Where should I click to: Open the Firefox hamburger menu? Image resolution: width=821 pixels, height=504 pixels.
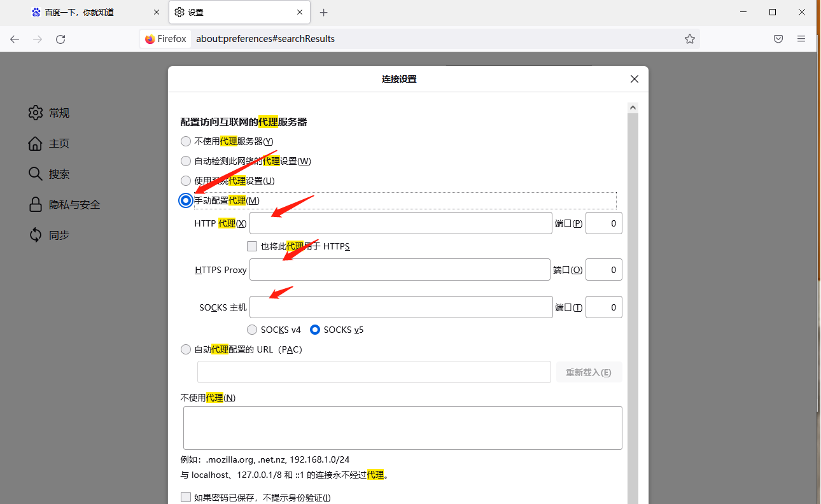click(801, 39)
